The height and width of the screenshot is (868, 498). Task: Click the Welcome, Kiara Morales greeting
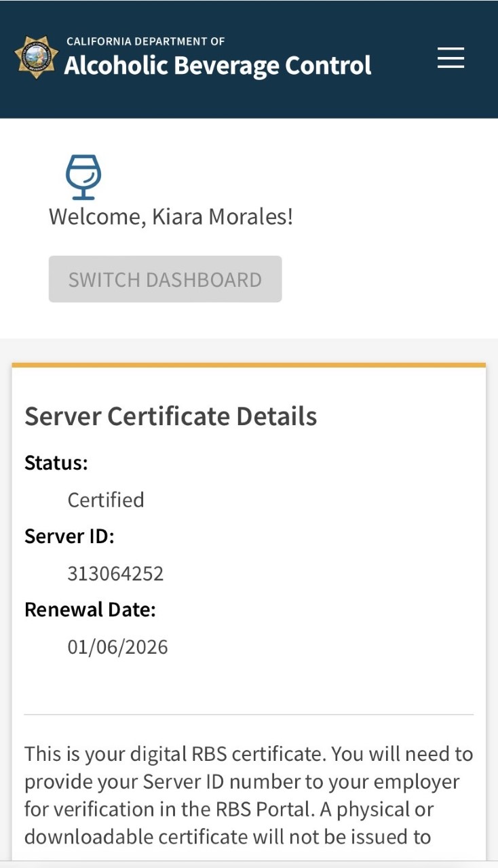[x=171, y=217]
